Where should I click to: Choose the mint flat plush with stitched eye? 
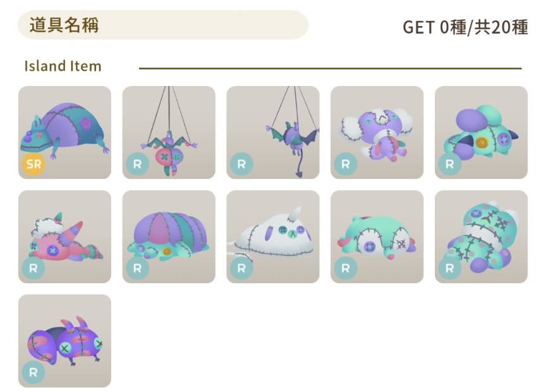click(x=377, y=236)
